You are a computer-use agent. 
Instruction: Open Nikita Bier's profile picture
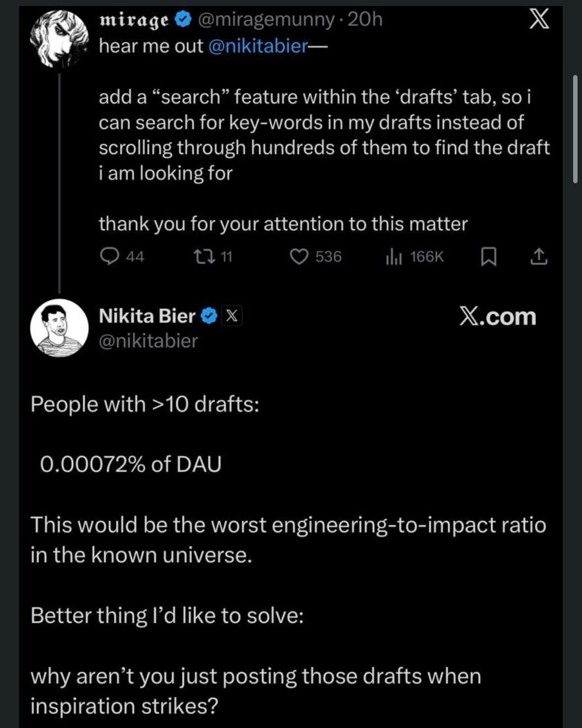pos(59,327)
